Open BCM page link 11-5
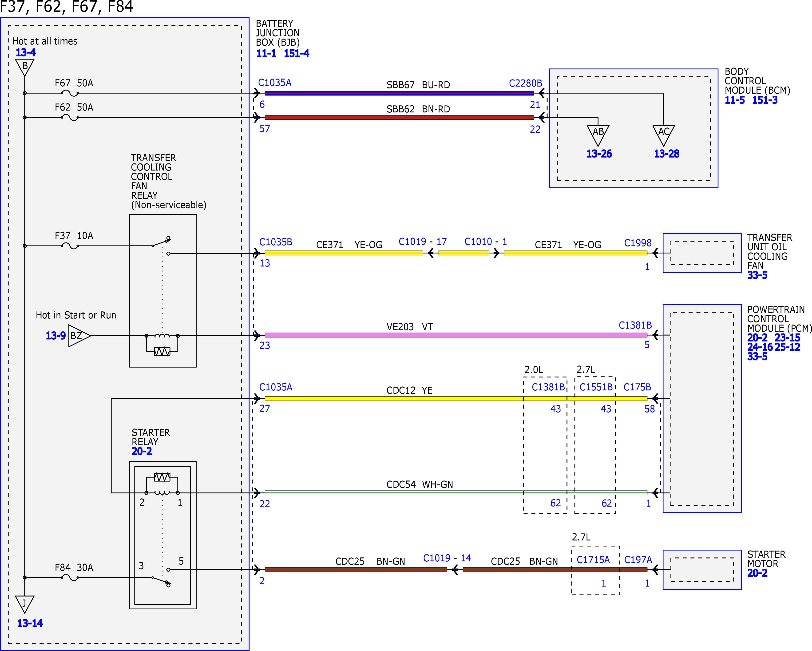The width and height of the screenshot is (812, 651). (734, 100)
